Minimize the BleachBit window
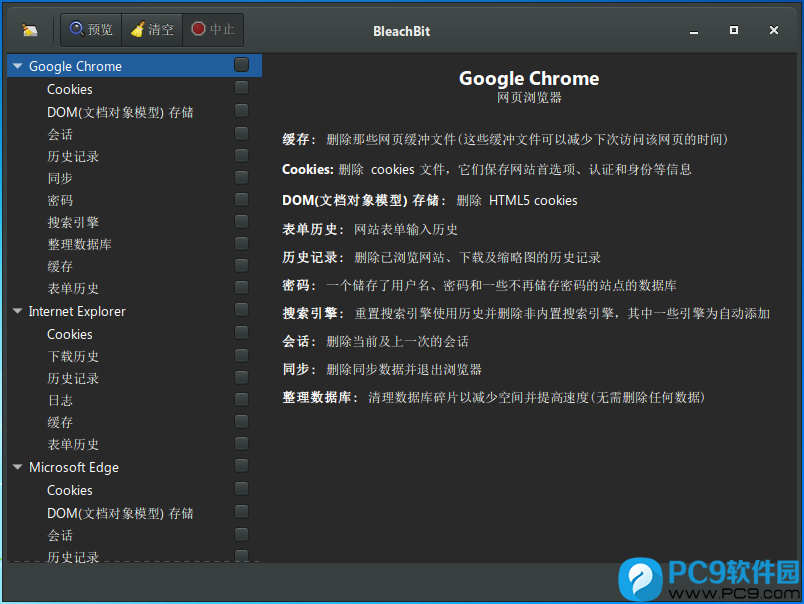 pyautogui.click(x=694, y=31)
